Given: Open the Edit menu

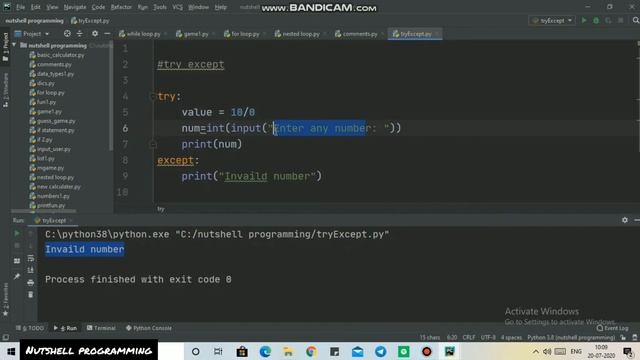Looking at the screenshot, I should (36, 7).
